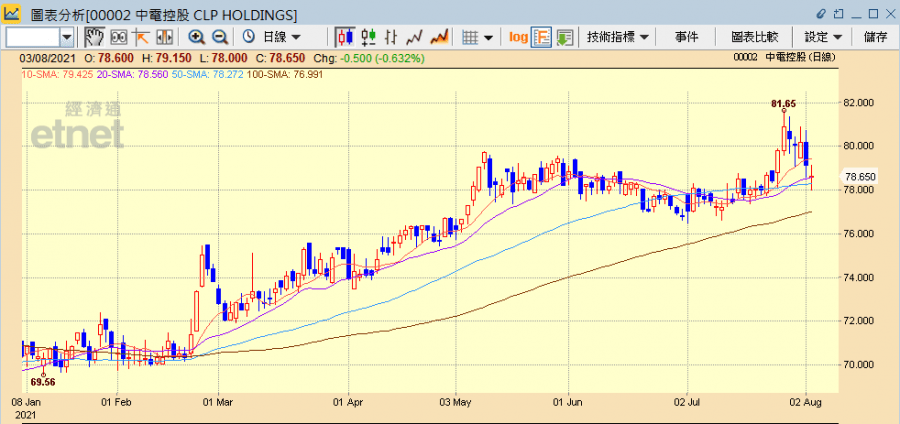Click the paperclip pin icon in title bar
The width and height of the screenshot is (900, 424).
click(x=822, y=14)
